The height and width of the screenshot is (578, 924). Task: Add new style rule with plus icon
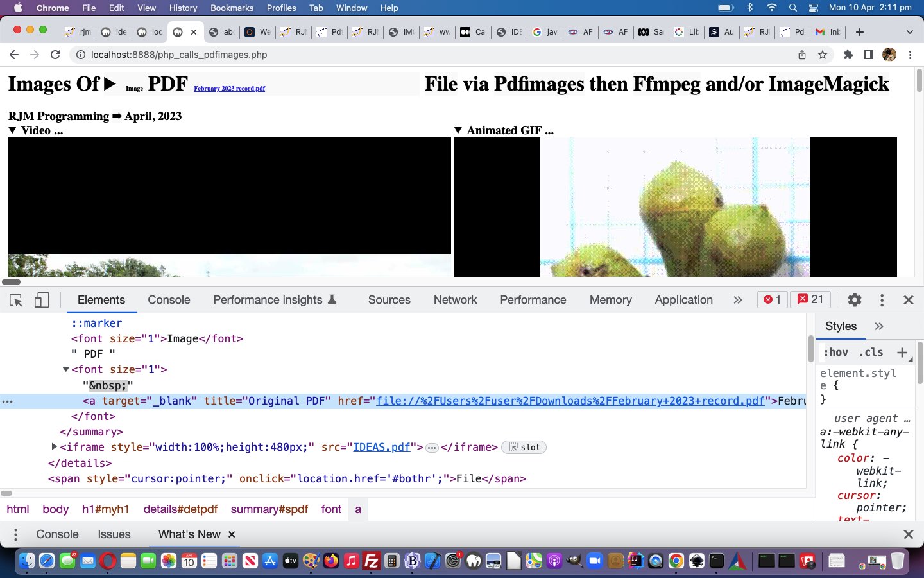(902, 352)
